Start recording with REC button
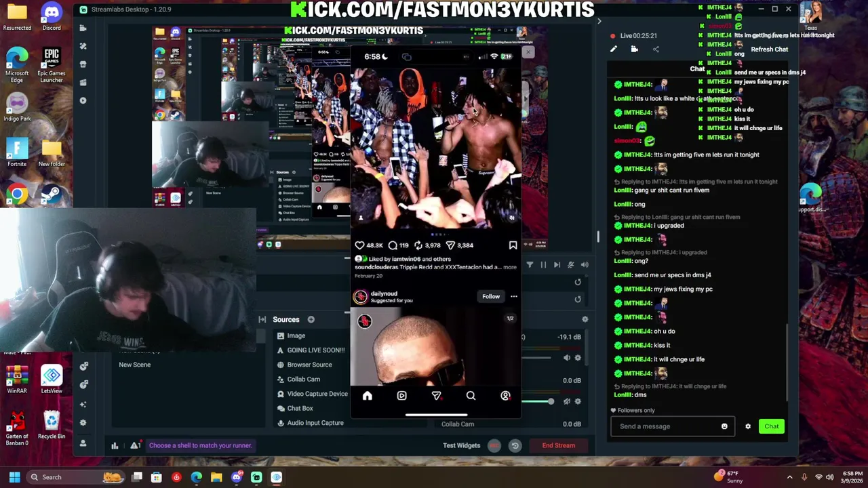The image size is (868, 488). [x=494, y=445]
